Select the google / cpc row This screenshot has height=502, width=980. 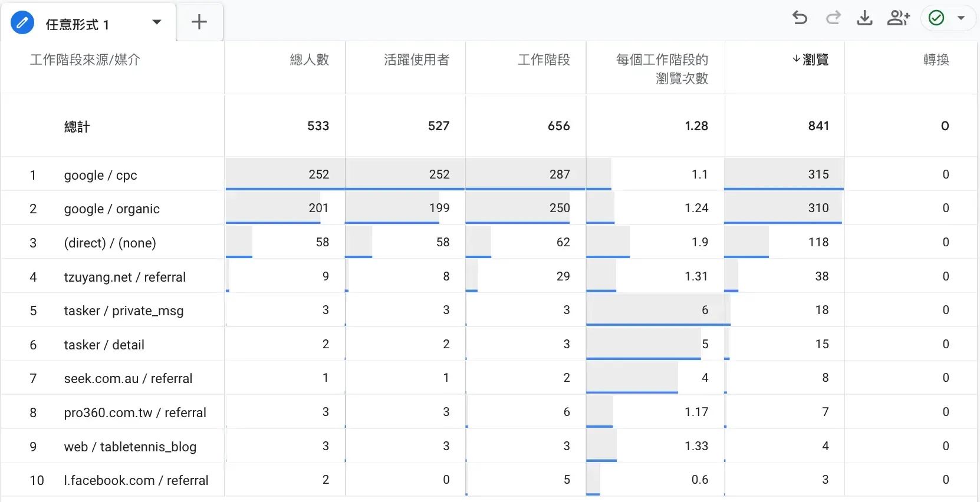[x=100, y=175]
